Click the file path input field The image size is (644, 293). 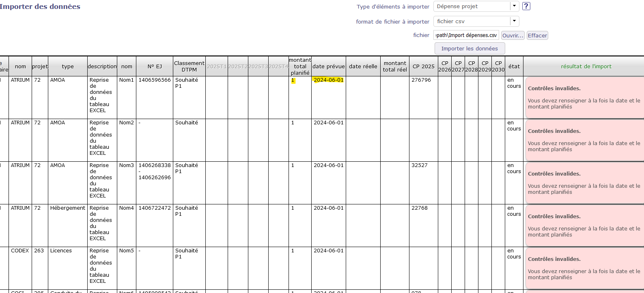click(x=466, y=35)
